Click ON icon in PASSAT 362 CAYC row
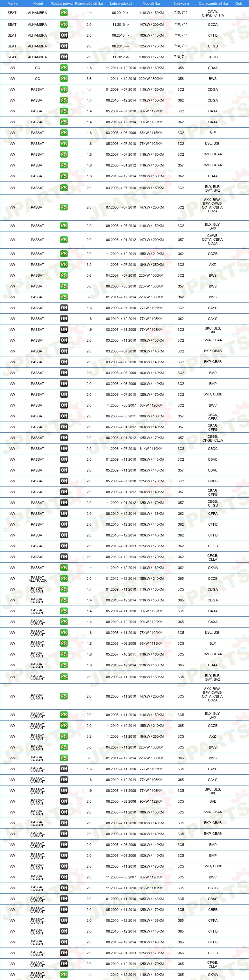 click(x=64, y=319)
